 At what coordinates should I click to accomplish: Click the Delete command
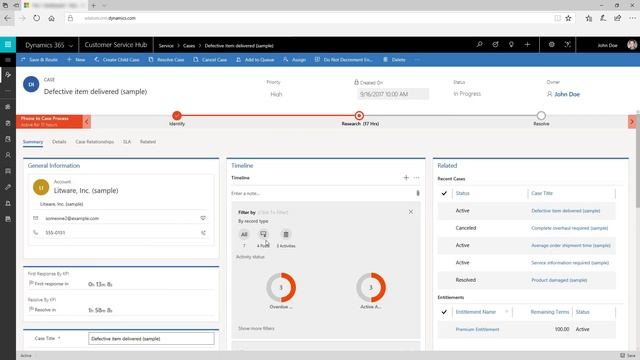pos(394,60)
